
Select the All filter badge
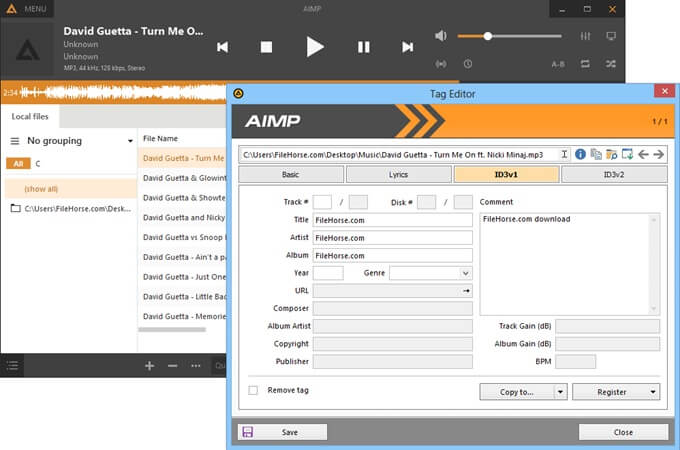[x=18, y=163]
